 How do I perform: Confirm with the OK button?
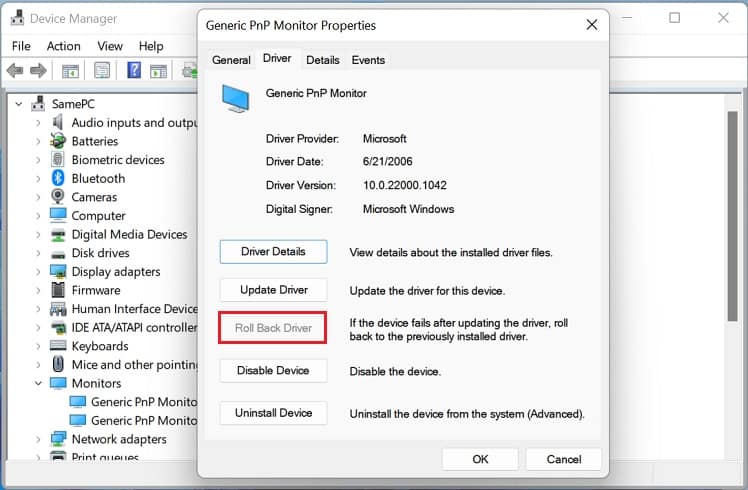tap(480, 459)
